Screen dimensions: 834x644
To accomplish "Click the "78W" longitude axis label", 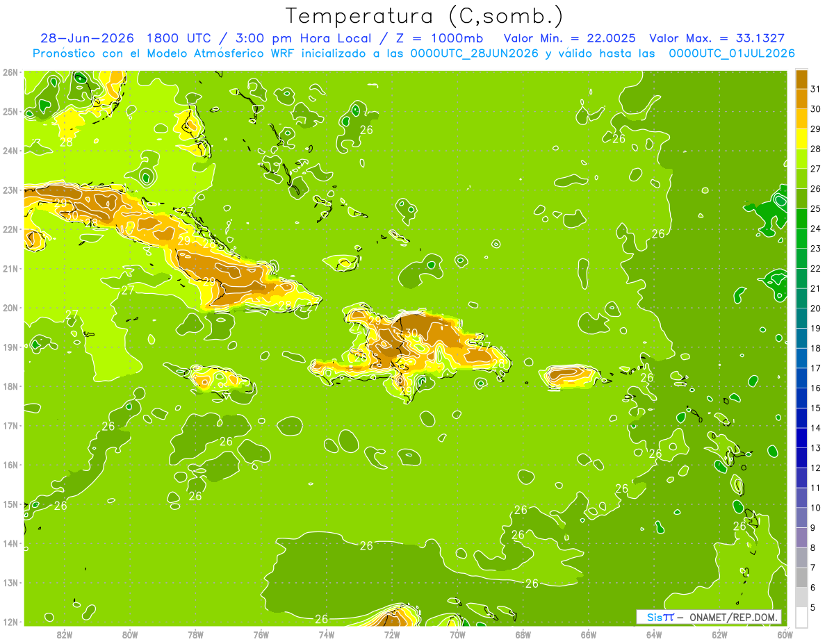I will point(195,634).
